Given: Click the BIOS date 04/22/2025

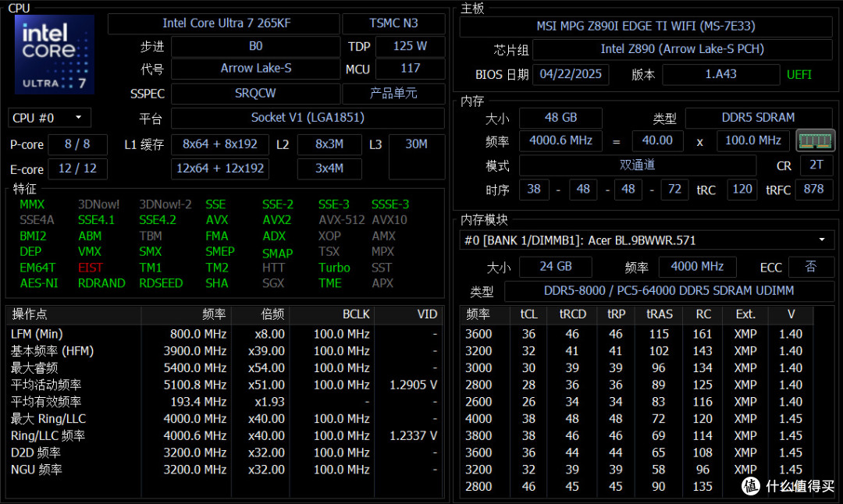Looking at the screenshot, I should 571,75.
